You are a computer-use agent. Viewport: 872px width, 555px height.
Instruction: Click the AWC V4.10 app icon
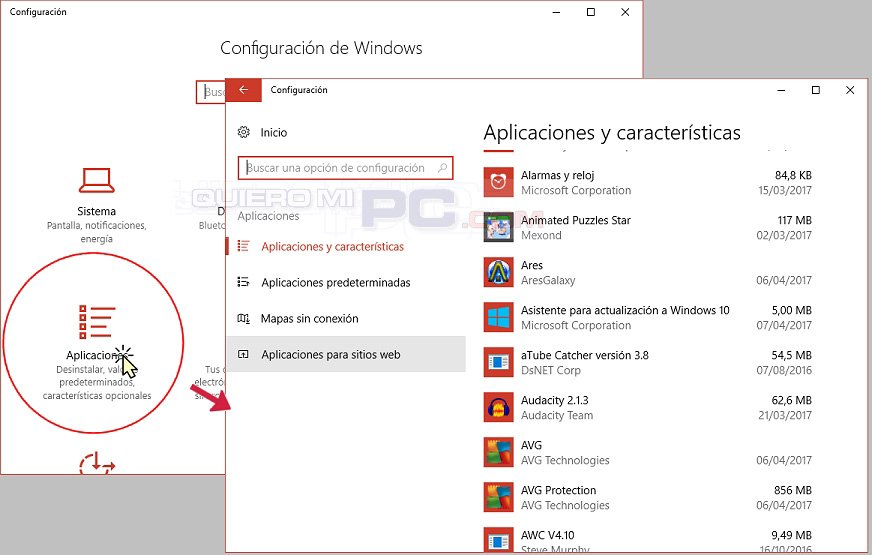pyautogui.click(x=498, y=539)
